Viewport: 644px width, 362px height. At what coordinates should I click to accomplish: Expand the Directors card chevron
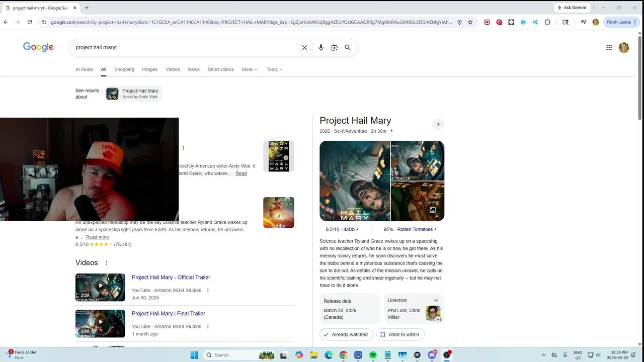(436, 301)
